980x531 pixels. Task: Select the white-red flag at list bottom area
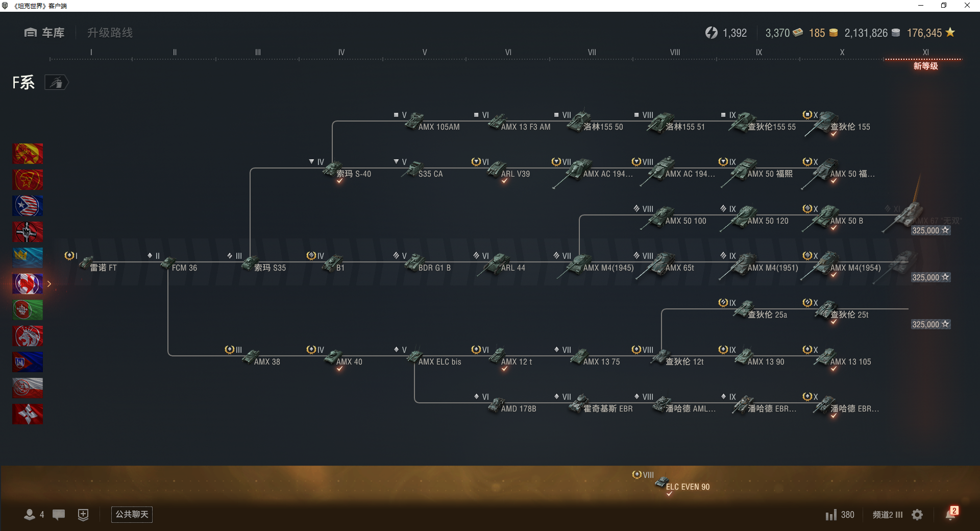[28, 388]
